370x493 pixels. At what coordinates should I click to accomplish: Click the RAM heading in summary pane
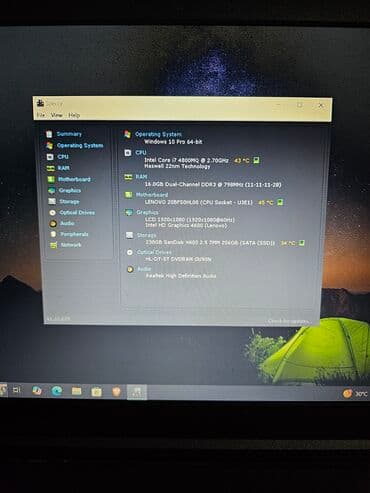coord(141,177)
